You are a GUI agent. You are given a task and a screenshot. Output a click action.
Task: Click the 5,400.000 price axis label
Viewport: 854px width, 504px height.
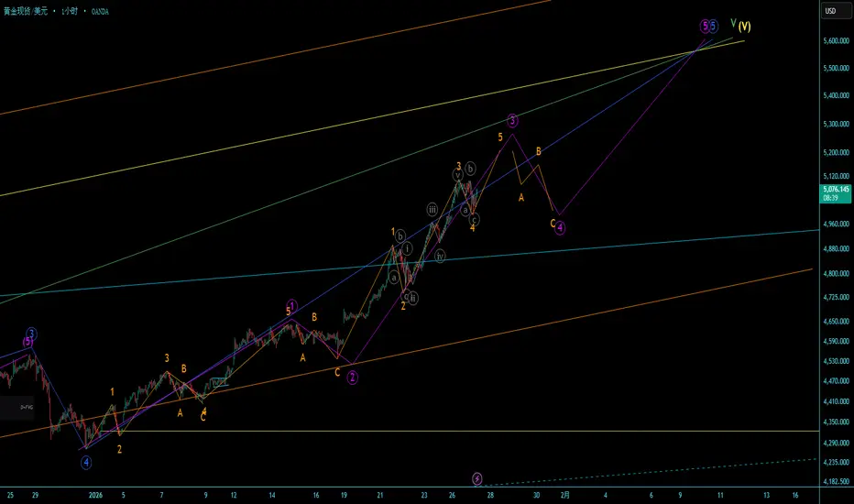coord(836,95)
